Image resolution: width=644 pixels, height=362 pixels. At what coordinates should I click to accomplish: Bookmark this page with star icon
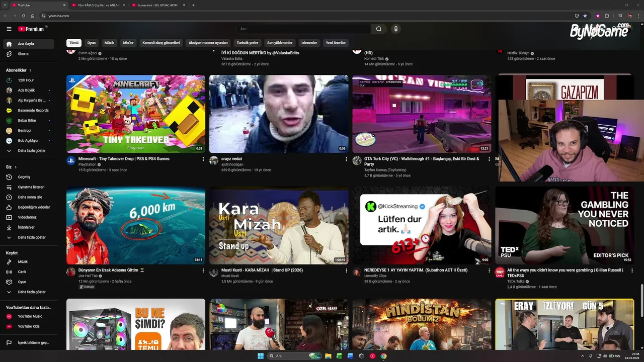pos(585,16)
